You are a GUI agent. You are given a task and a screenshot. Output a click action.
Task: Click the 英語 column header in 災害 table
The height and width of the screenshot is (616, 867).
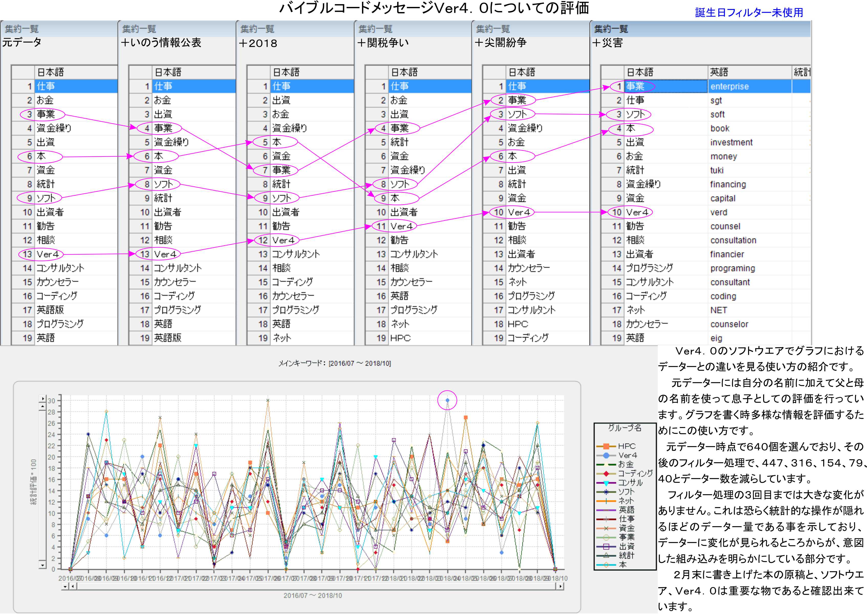719,72
